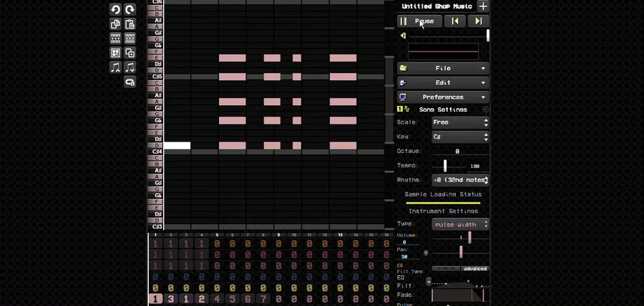Viewport: 644px width, 306px height.
Task: Redo the edit with the clockwise arrow
Action: point(130,9)
